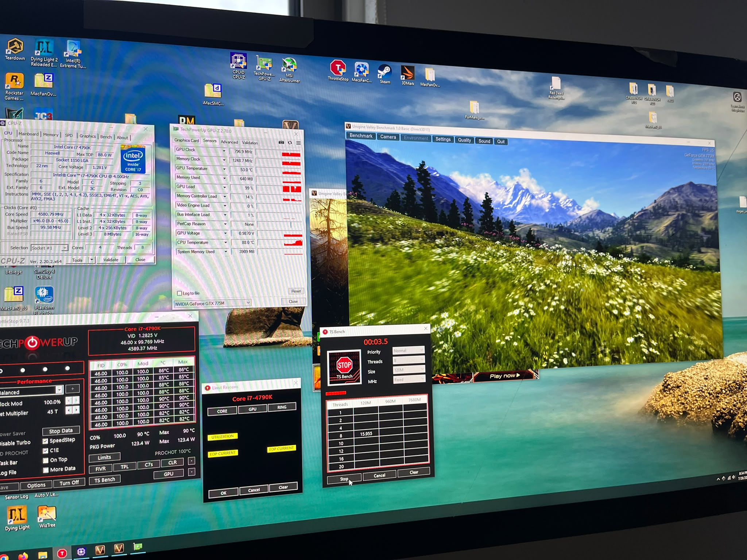Toggle the SpeedStep checkbox in ThrottleStop
This screenshot has width=747, height=560.
pos(46,441)
